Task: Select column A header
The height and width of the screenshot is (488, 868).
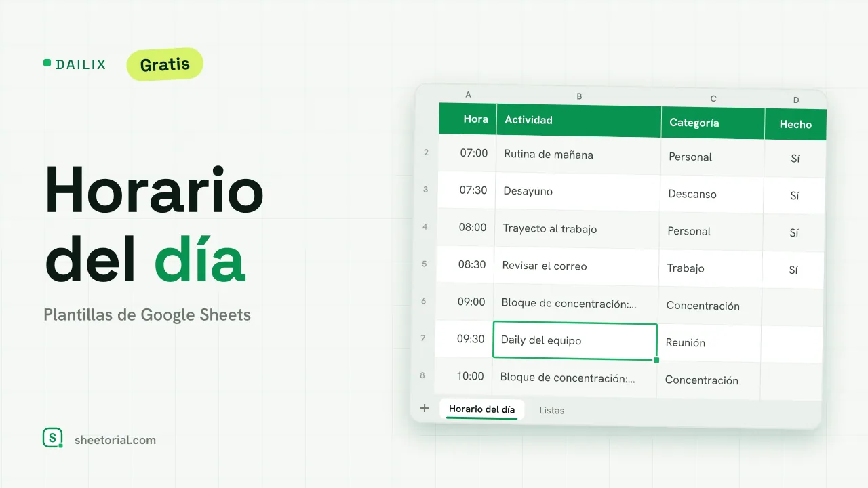Action: point(468,95)
